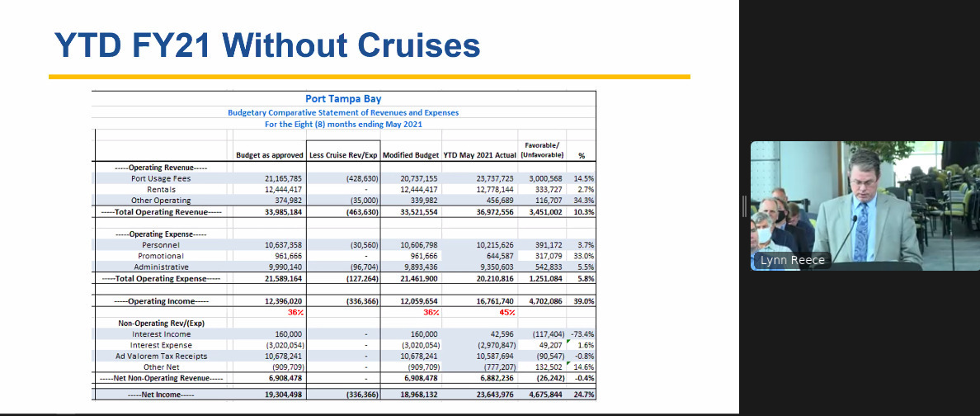980x416 pixels.
Task: Click the Modified Budget column header
Action: point(411,155)
